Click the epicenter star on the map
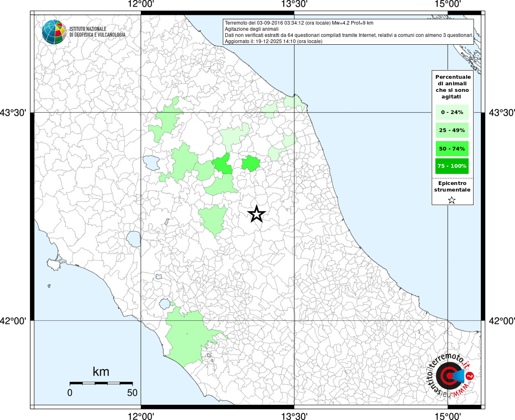Viewport: 515px width, 420px height. [x=257, y=214]
